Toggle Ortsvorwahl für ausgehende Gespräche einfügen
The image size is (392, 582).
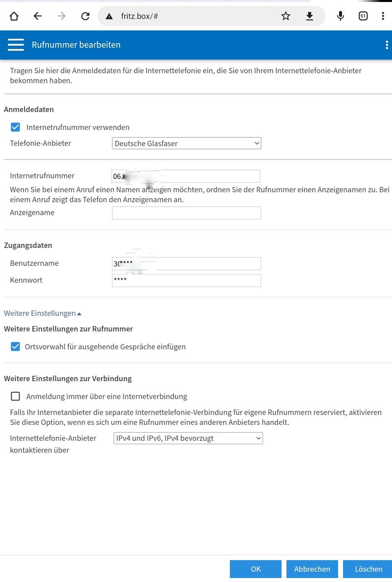coord(16,347)
